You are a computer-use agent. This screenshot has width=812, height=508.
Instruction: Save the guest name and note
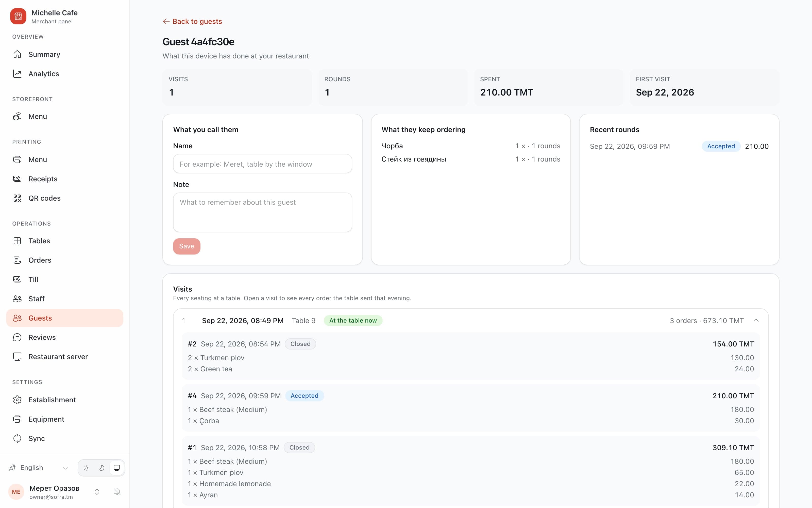pyautogui.click(x=187, y=246)
